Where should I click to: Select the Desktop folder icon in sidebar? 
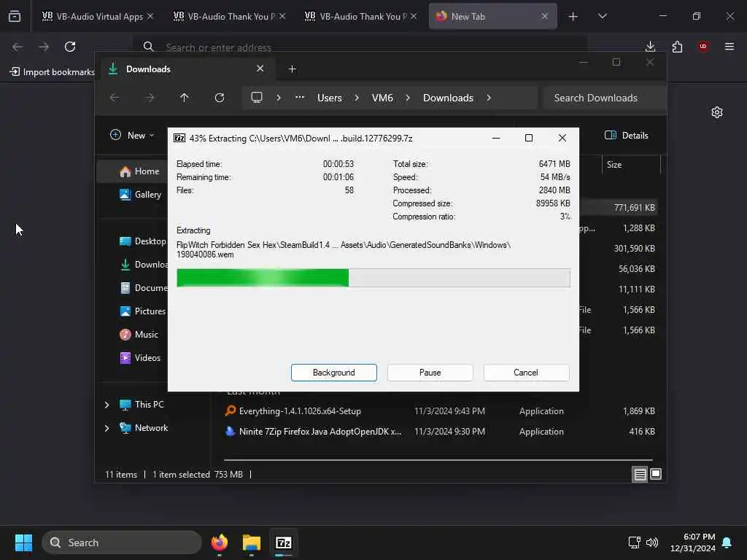[x=125, y=241]
